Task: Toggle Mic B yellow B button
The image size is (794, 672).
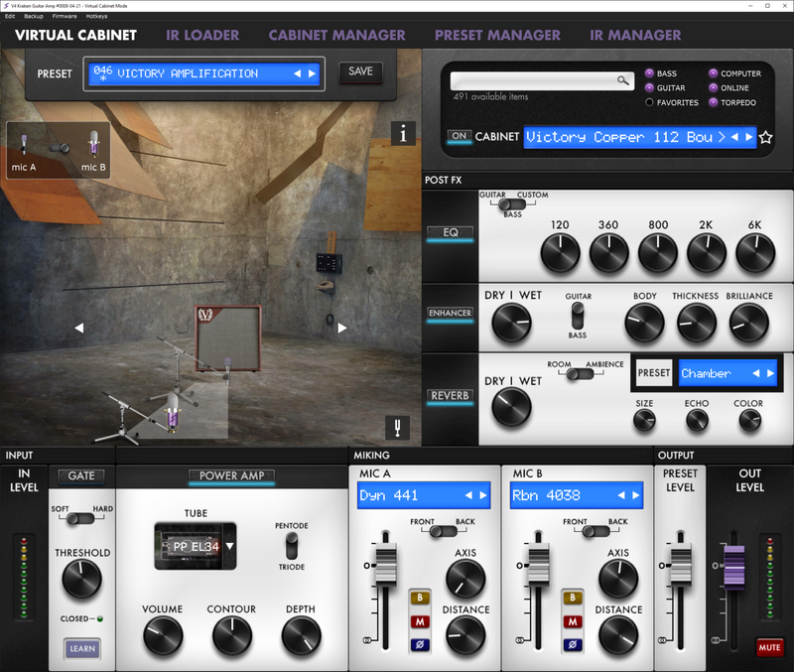Action: (573, 599)
